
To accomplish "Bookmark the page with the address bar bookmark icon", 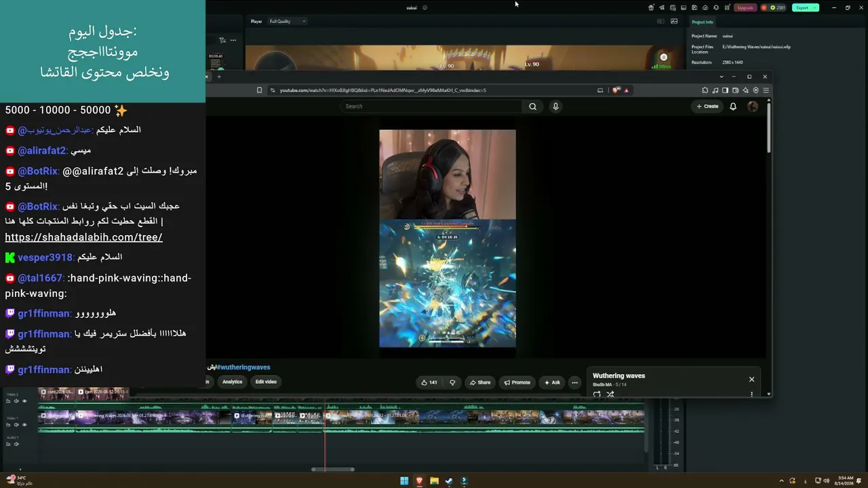I will pos(259,90).
